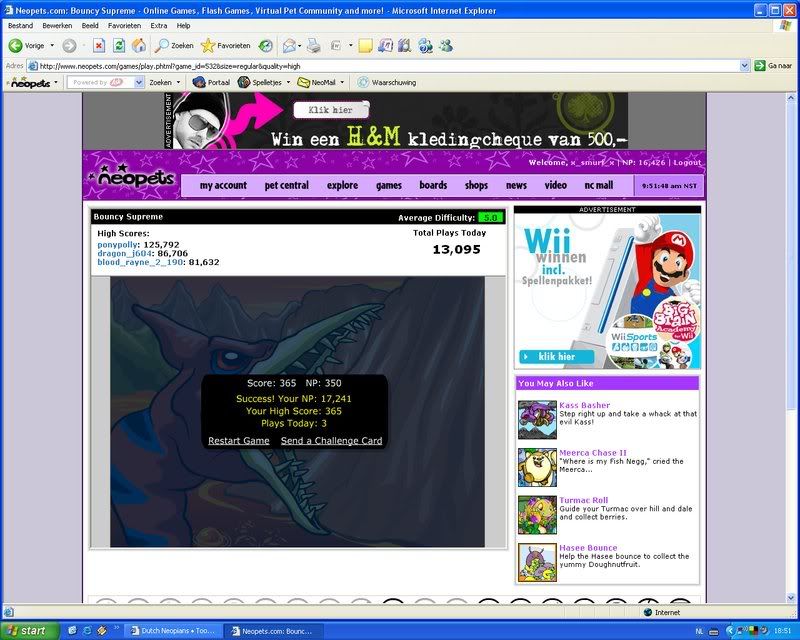Click the nc mall nav tab
This screenshot has width=800, height=640.
point(599,185)
